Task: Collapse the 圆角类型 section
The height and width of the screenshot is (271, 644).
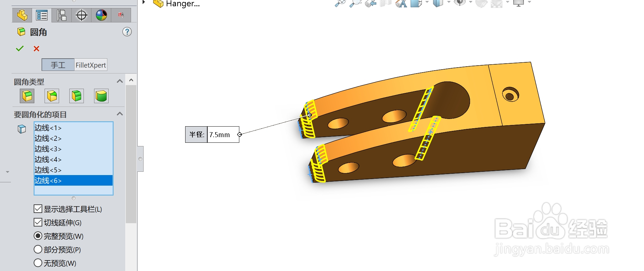Action: pos(120,81)
